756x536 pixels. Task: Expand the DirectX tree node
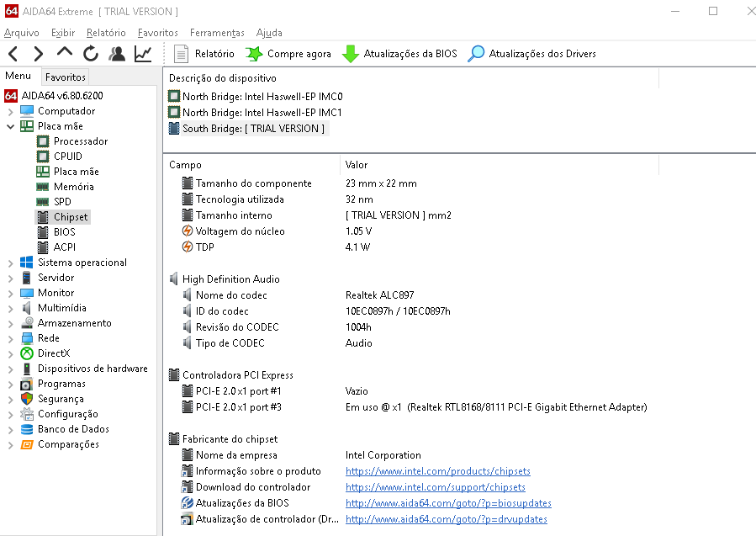coord(11,354)
